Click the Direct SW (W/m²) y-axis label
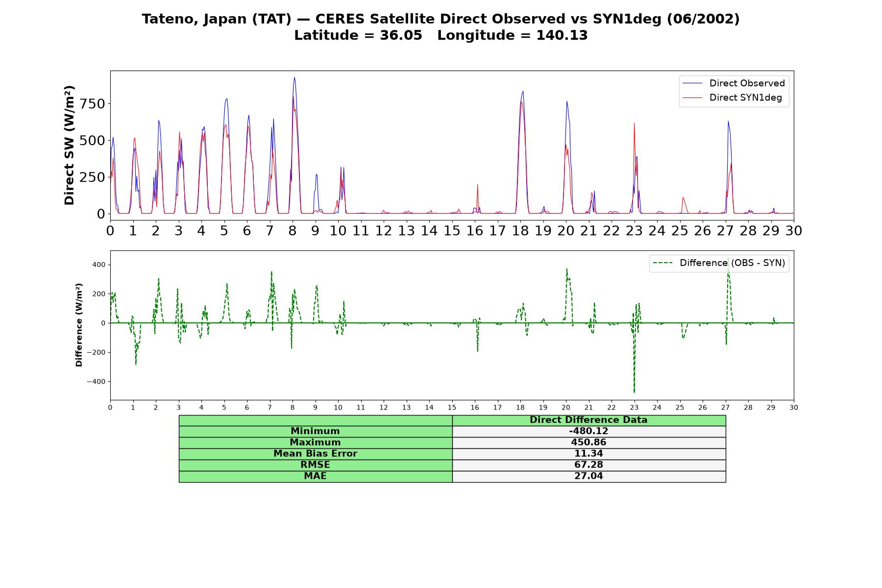The width and height of the screenshot is (882, 588). (x=69, y=145)
